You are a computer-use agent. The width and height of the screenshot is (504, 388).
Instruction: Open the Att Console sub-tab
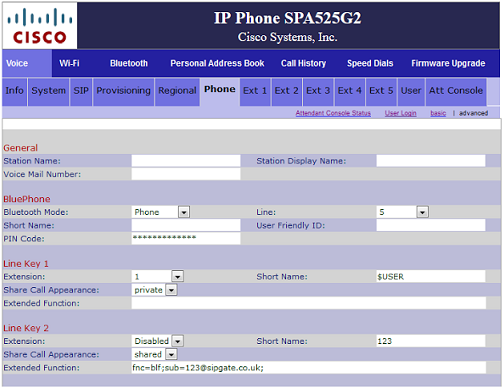456,92
